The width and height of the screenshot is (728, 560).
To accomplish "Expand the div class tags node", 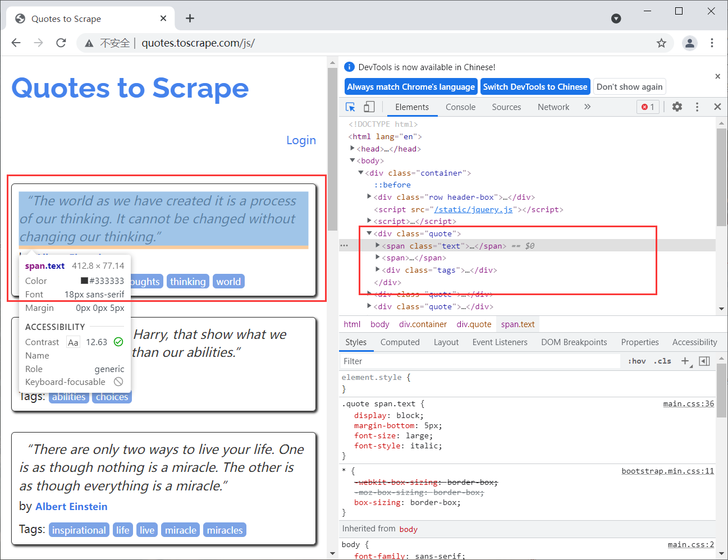I will (x=378, y=270).
